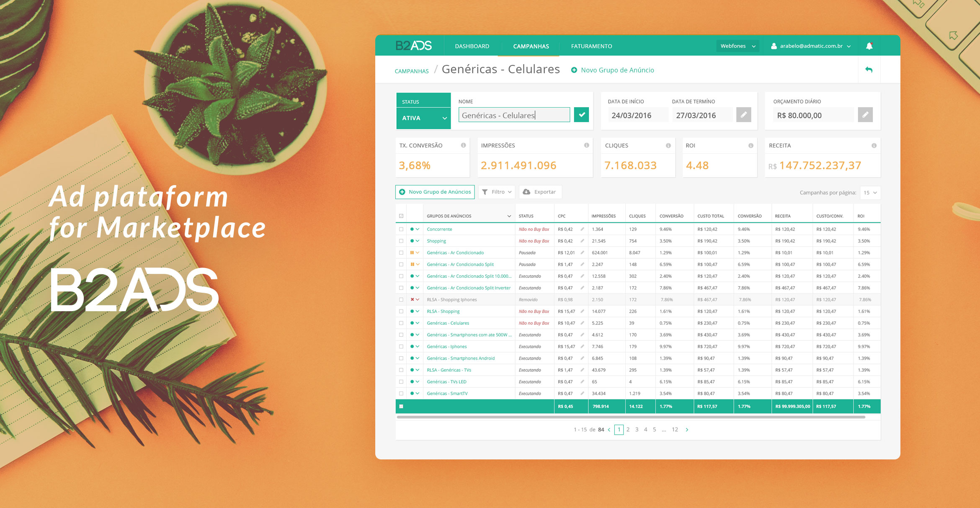Edit CPC pencil for RLSA - Genéricas - TVs
Image resolution: width=980 pixels, height=508 pixels.
pos(582,370)
